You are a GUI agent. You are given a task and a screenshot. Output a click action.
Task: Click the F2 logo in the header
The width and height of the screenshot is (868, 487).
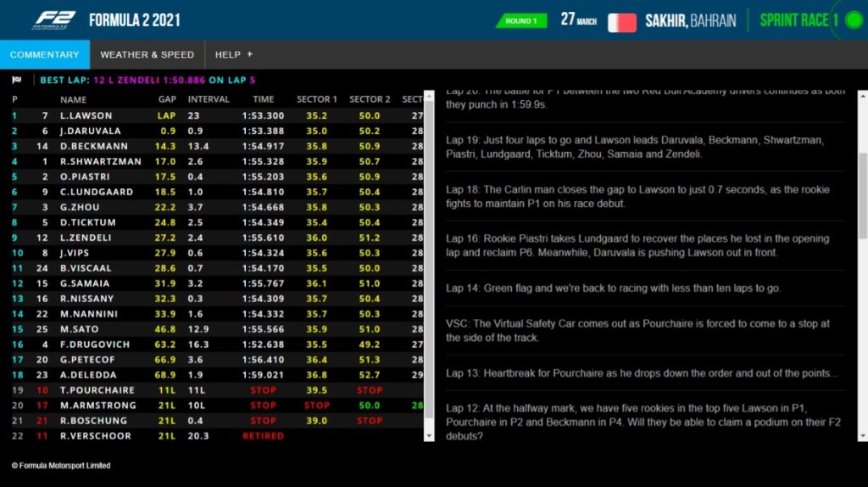[x=53, y=20]
